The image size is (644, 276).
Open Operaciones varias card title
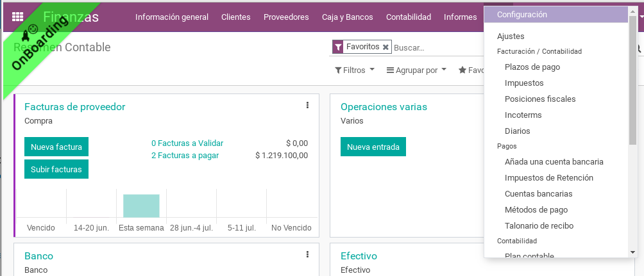pyautogui.click(x=384, y=107)
